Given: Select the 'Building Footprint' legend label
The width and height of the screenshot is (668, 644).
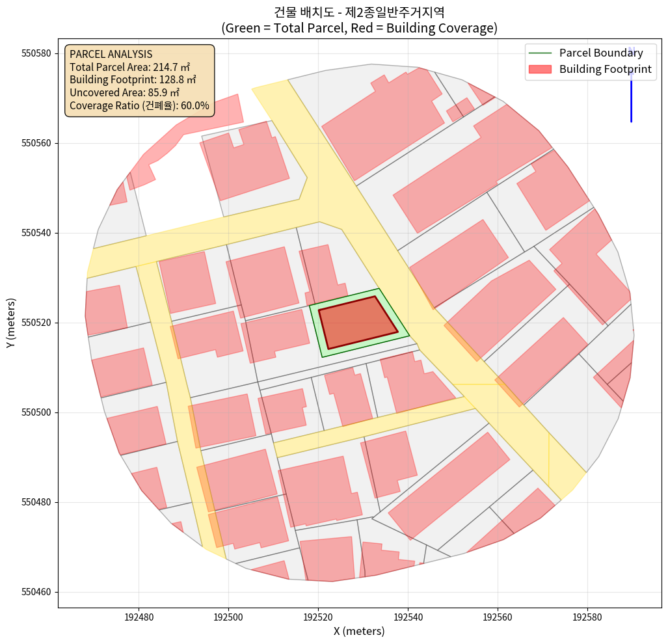Looking at the screenshot, I should pos(605,69).
